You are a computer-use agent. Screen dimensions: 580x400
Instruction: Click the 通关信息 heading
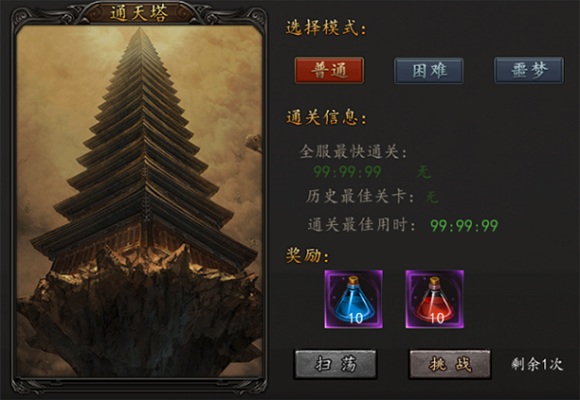click(x=326, y=118)
